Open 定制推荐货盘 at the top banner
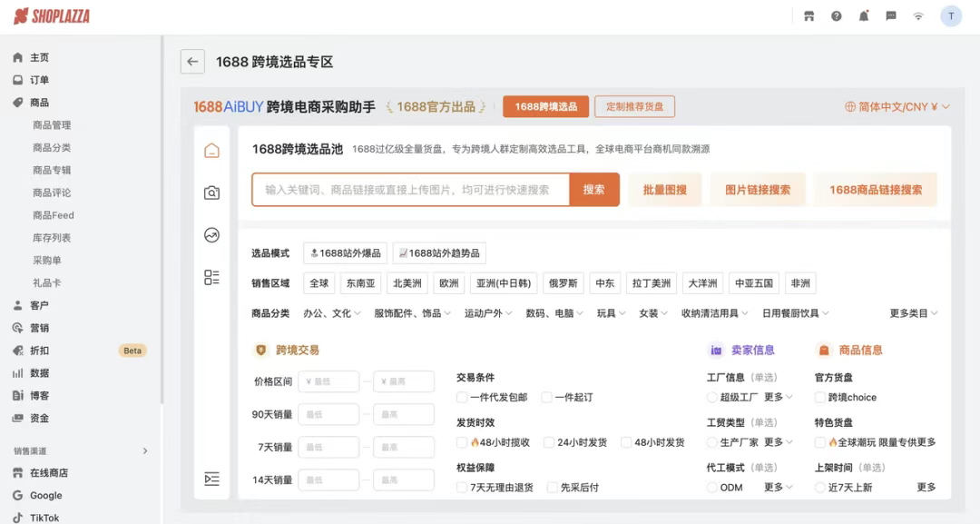Viewport: 980px width, 524px height. click(635, 106)
